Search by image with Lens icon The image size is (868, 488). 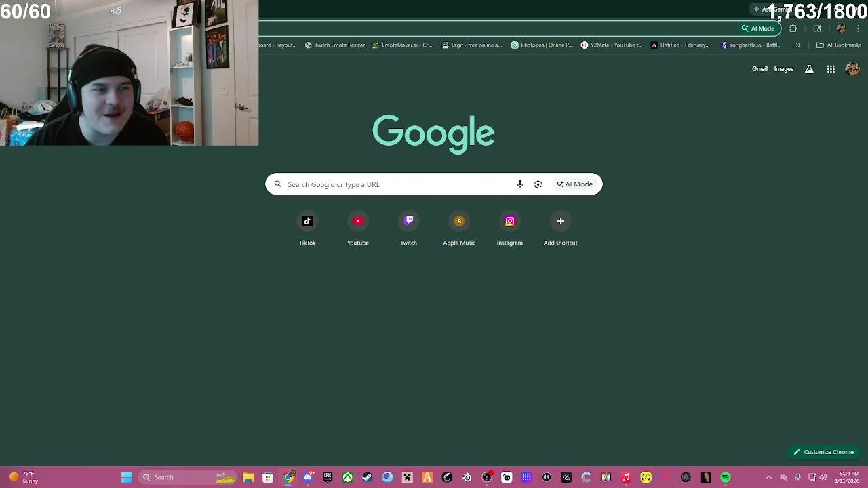pyautogui.click(x=538, y=184)
